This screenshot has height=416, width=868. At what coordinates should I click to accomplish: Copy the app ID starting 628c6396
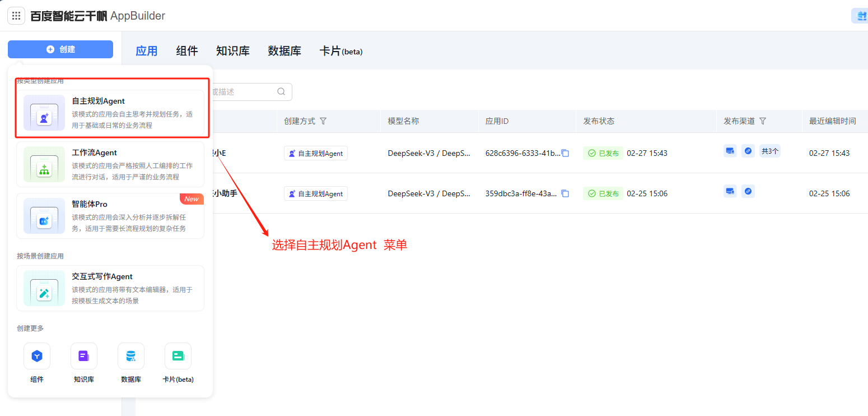pyautogui.click(x=565, y=153)
